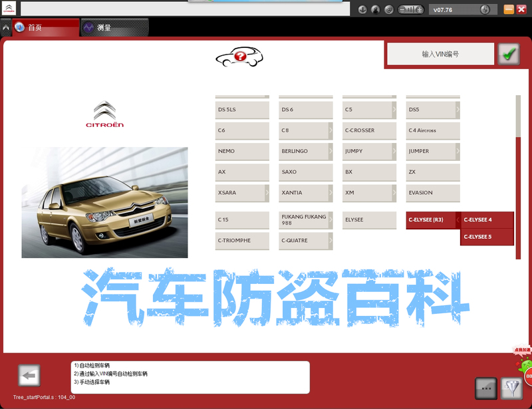Expand the BERLINGO submenu arrow
The image size is (532, 409).
tap(331, 151)
